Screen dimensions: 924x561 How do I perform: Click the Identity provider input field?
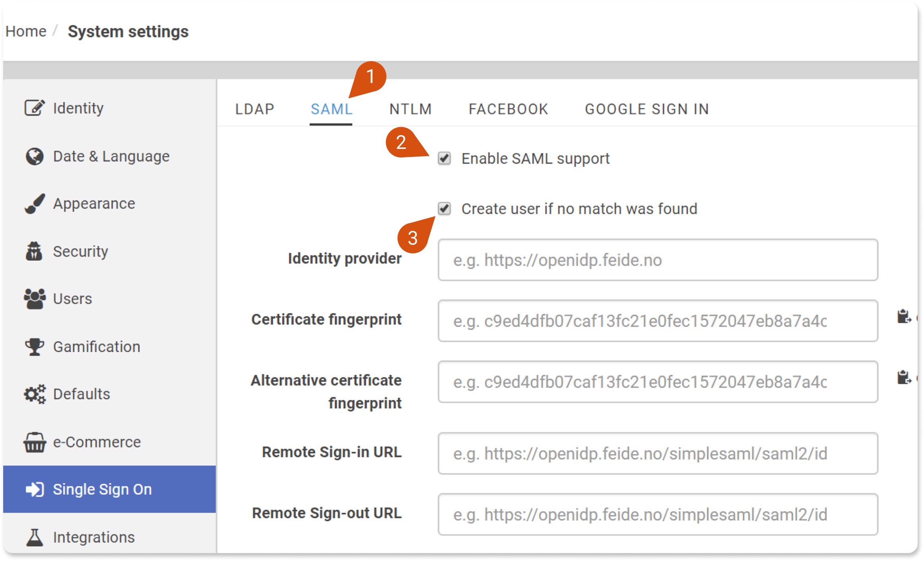[658, 260]
